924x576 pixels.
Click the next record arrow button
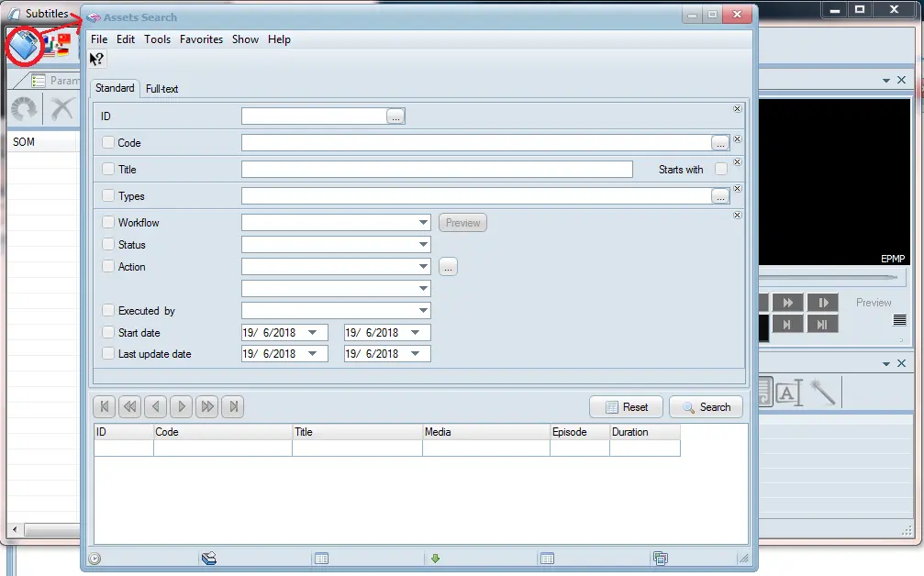pyautogui.click(x=182, y=407)
